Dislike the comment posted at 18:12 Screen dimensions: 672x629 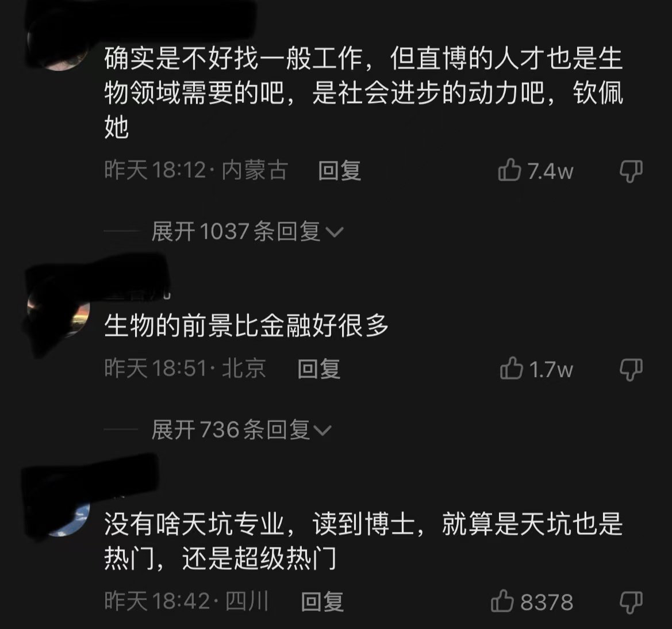tap(631, 171)
